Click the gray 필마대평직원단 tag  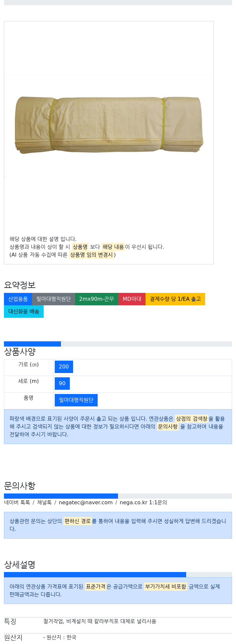coord(53,299)
